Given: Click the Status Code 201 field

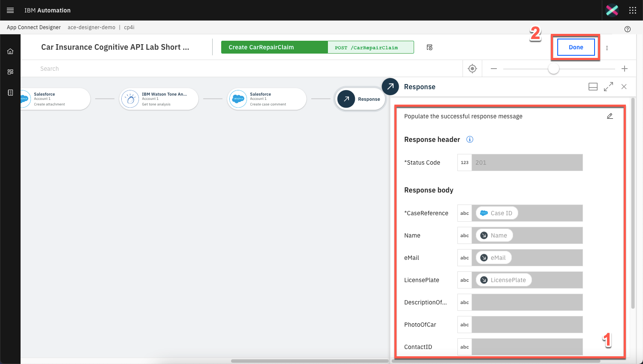Looking at the screenshot, I should click(527, 162).
